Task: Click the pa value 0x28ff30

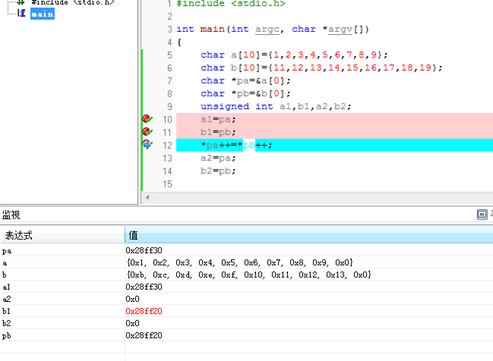Action: [144, 250]
